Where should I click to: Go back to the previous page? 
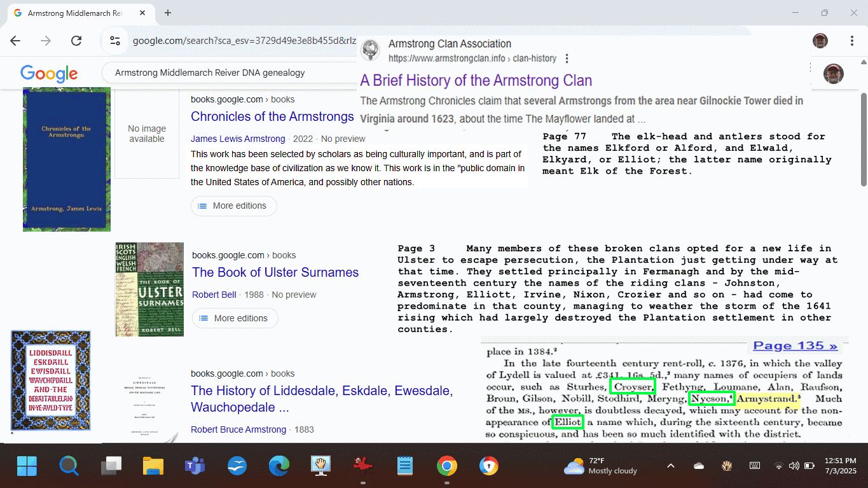pyautogui.click(x=15, y=41)
